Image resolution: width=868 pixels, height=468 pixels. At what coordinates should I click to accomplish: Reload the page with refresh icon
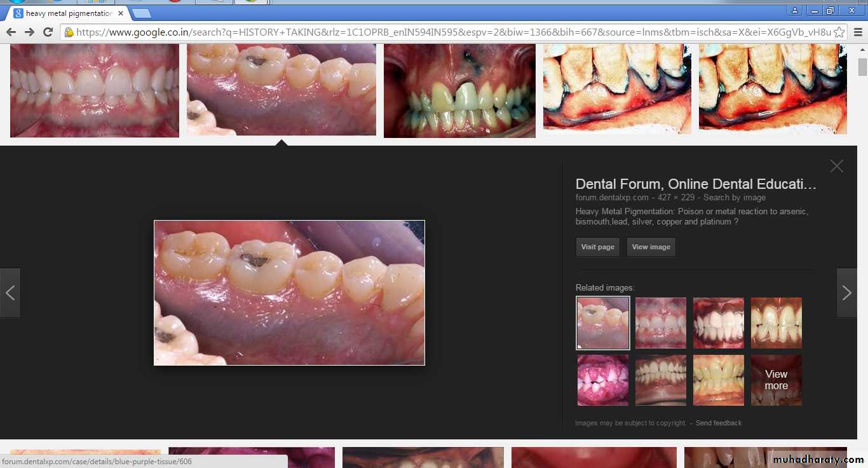point(48,32)
